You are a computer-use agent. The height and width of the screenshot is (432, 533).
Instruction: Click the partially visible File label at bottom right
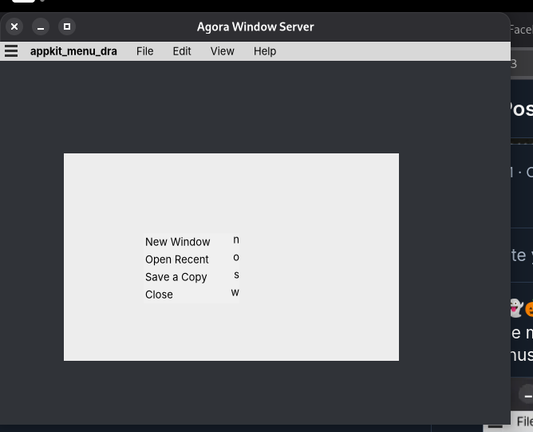(525, 421)
